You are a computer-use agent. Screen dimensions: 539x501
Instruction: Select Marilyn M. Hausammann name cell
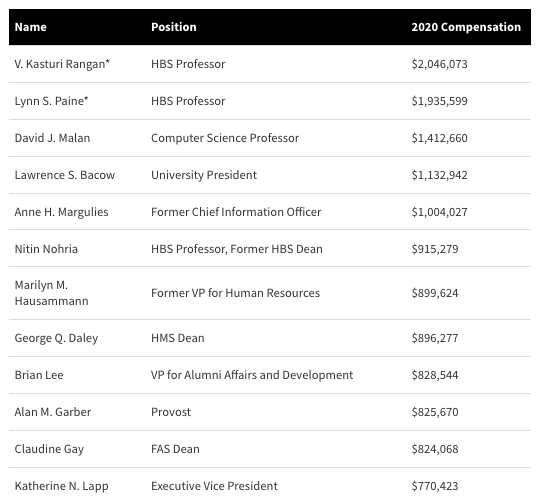(x=52, y=293)
